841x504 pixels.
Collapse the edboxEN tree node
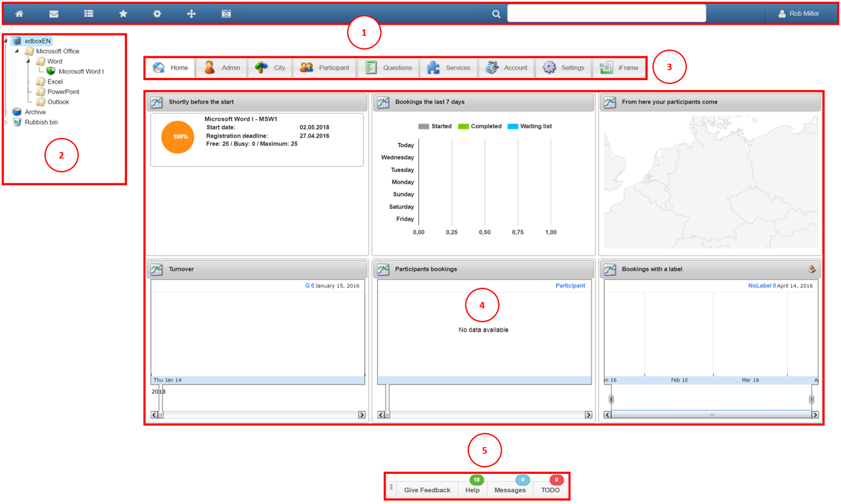pos(6,41)
